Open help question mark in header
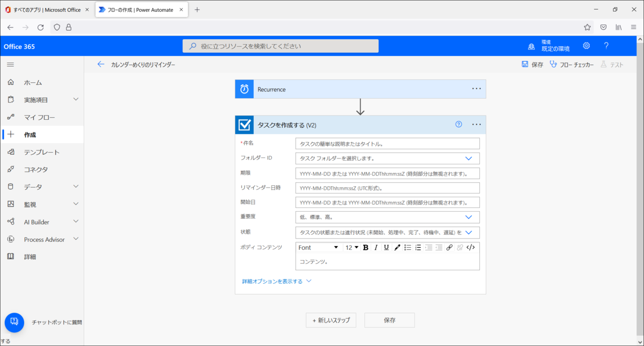Screen dimensions: 644x346 (x=606, y=46)
